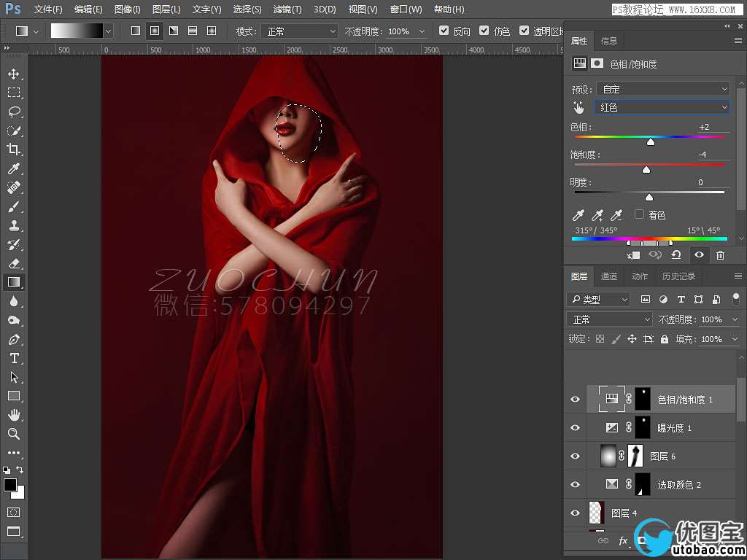747x560 pixels.
Task: Toggle the 反向 checkbox
Action: pos(445,31)
